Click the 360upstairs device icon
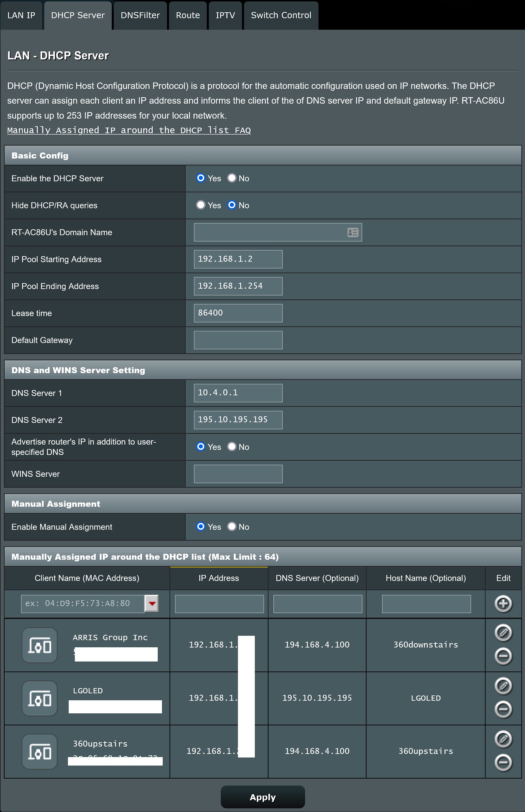Image resolution: width=525 pixels, height=812 pixels. (40, 751)
